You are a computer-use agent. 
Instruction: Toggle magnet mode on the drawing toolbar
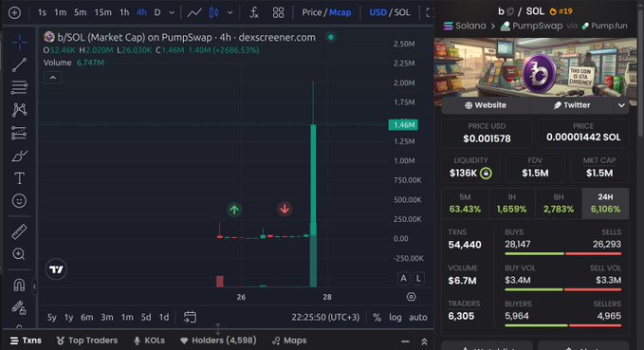coord(19,285)
